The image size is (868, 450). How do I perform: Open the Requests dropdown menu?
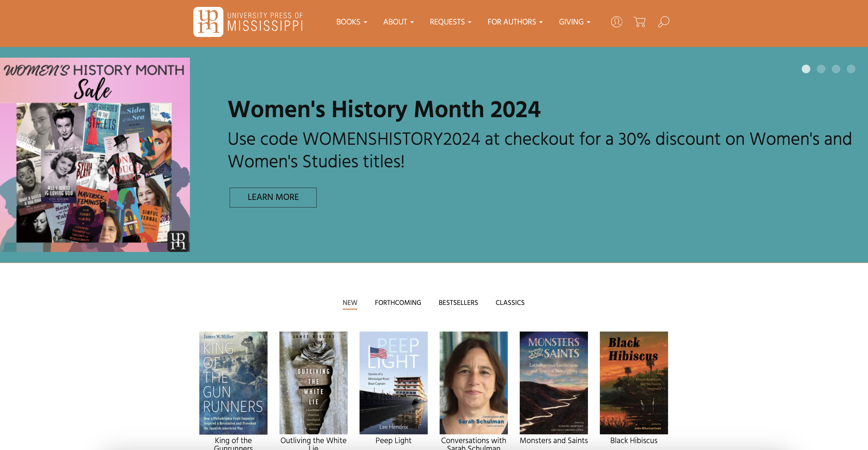pyautogui.click(x=450, y=22)
